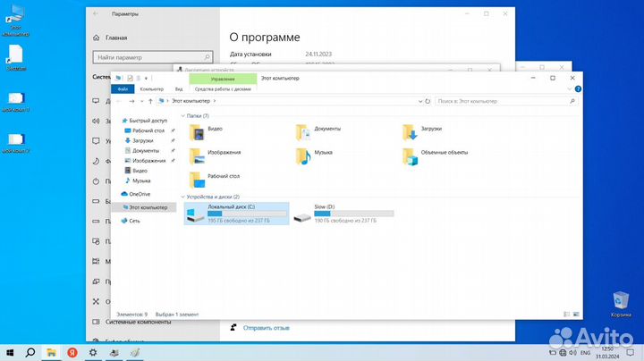Go up one folder level arrow

[150, 101]
